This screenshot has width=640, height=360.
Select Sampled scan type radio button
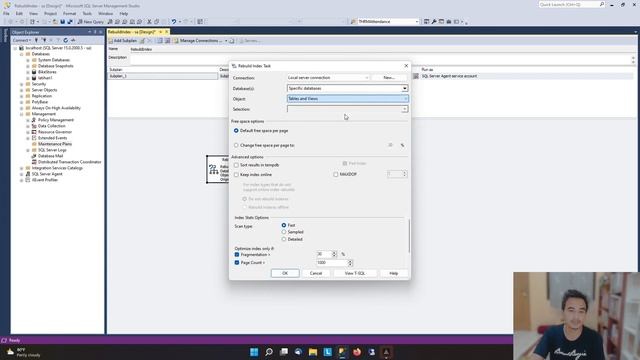pyautogui.click(x=284, y=232)
